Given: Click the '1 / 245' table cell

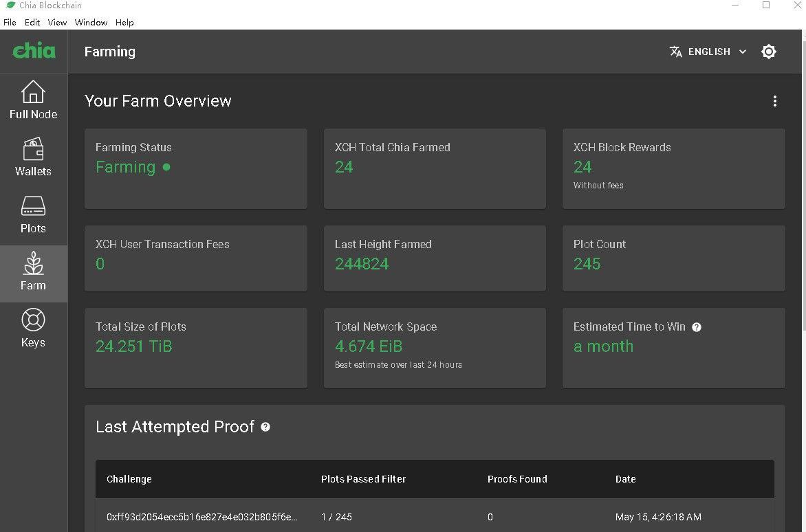Looking at the screenshot, I should pos(337,517).
